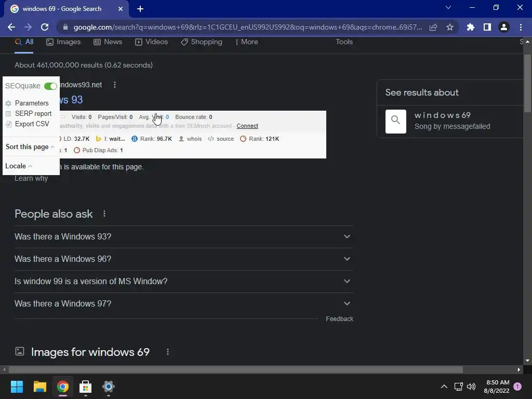Open a new browser tab
Screen dimensions: 532x399
pos(140,9)
